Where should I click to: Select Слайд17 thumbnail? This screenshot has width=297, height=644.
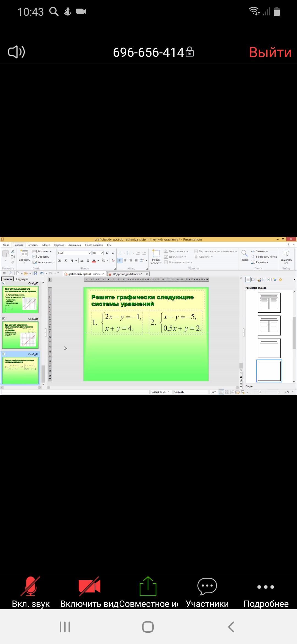click(20, 370)
